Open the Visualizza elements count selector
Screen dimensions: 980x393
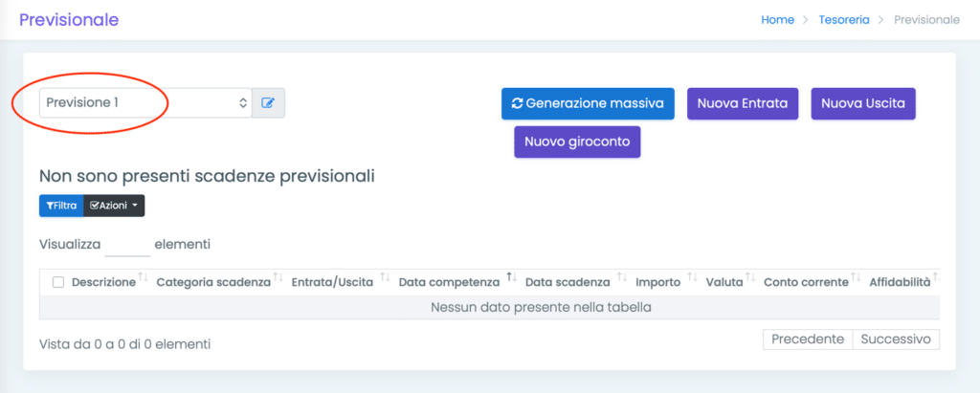[x=127, y=245]
